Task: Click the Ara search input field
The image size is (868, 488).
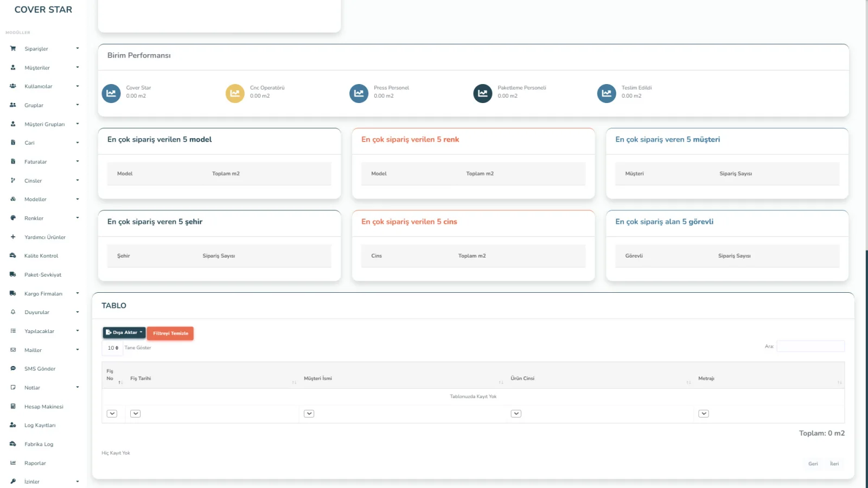Action: coord(810,346)
